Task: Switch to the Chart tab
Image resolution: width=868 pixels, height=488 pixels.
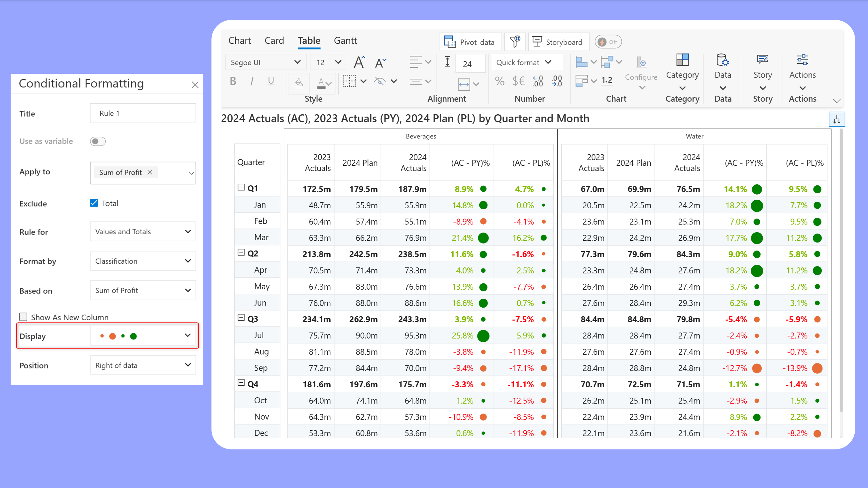Action: (239, 41)
